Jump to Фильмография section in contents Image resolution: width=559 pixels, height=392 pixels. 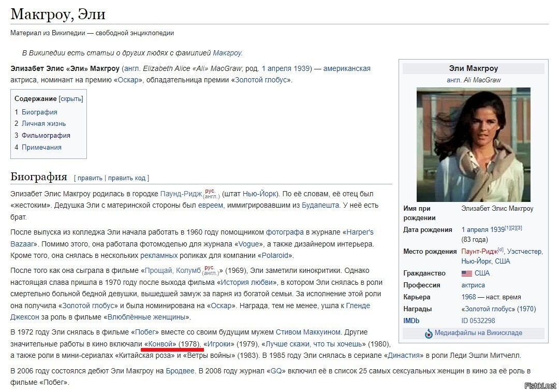click(46, 136)
